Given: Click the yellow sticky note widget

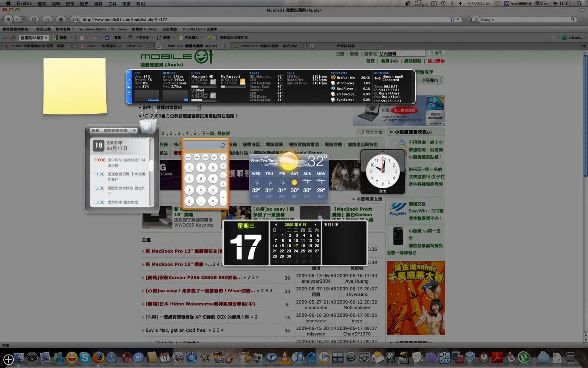Looking at the screenshot, I should [x=75, y=86].
